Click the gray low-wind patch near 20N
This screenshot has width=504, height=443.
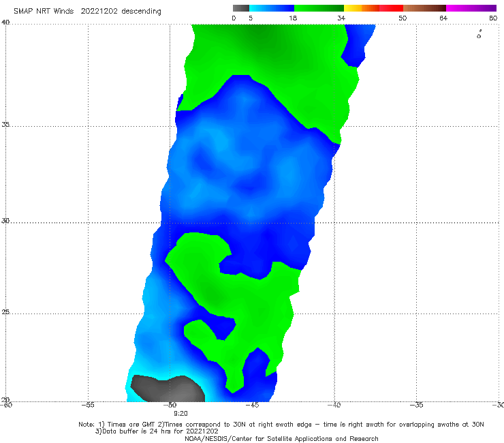pos(168,388)
